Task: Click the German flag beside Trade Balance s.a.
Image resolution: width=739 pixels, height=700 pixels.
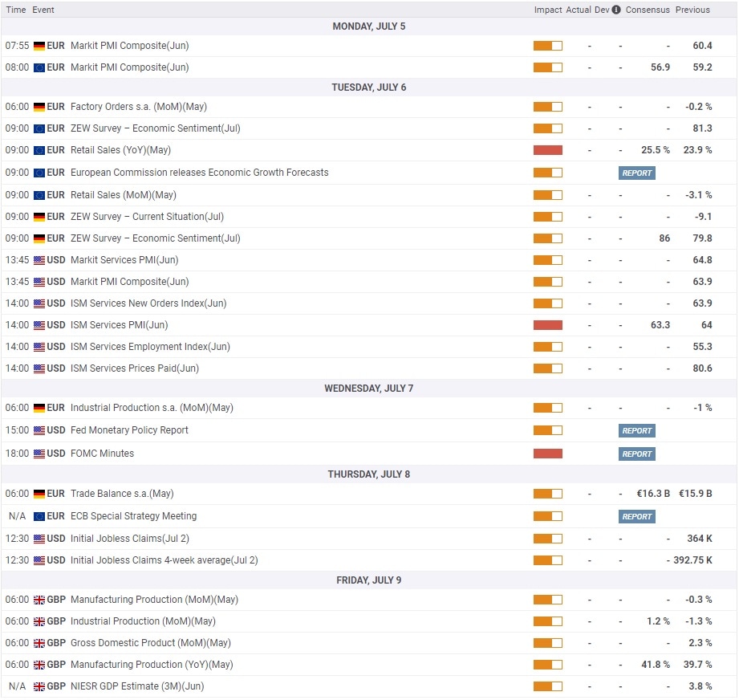Action: click(41, 494)
